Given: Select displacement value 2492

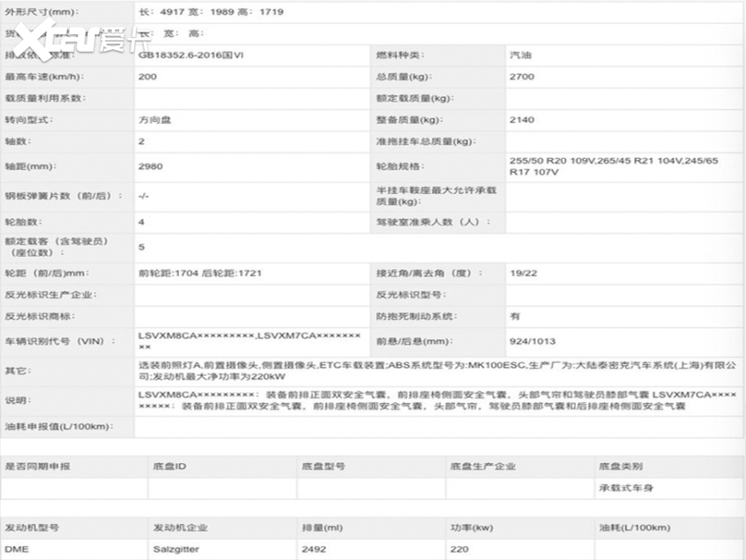Looking at the screenshot, I should [314, 549].
